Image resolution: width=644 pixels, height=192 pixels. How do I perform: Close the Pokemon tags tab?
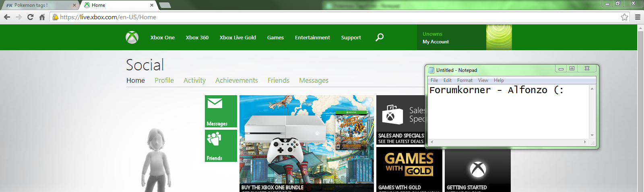click(x=74, y=5)
